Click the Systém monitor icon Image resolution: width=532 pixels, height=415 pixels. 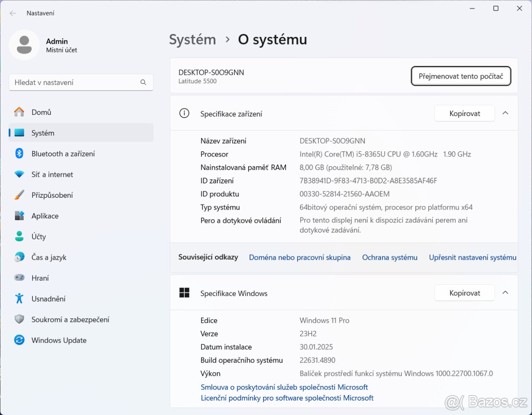point(19,133)
